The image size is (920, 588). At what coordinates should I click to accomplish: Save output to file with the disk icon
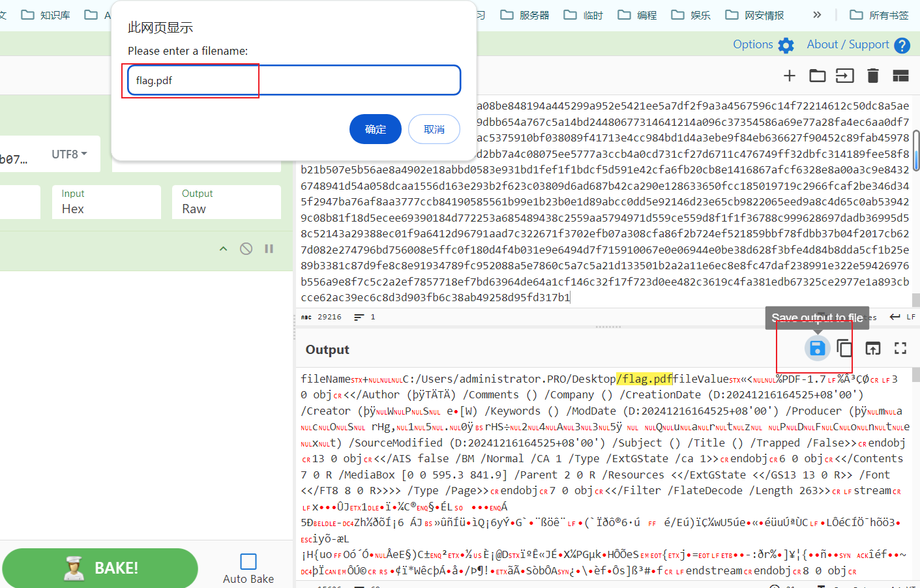pos(817,348)
